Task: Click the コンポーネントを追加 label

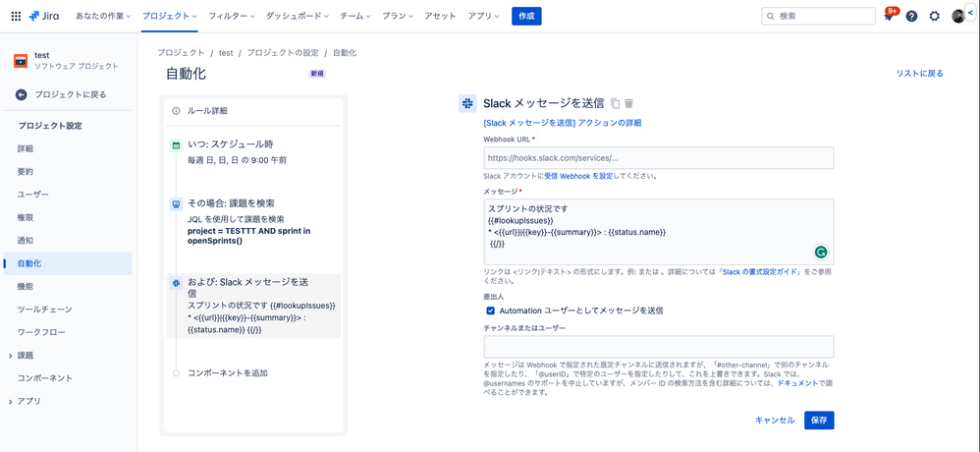Action: tap(228, 373)
